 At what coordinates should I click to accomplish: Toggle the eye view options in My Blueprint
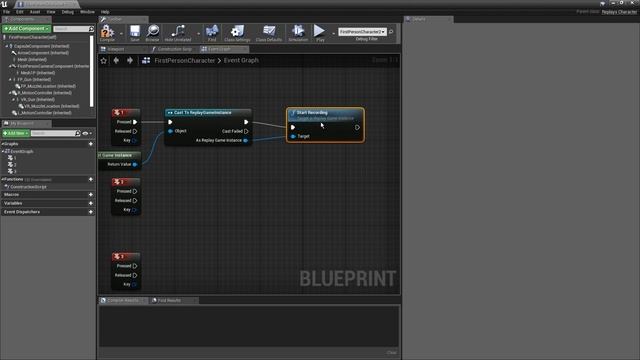85,133
